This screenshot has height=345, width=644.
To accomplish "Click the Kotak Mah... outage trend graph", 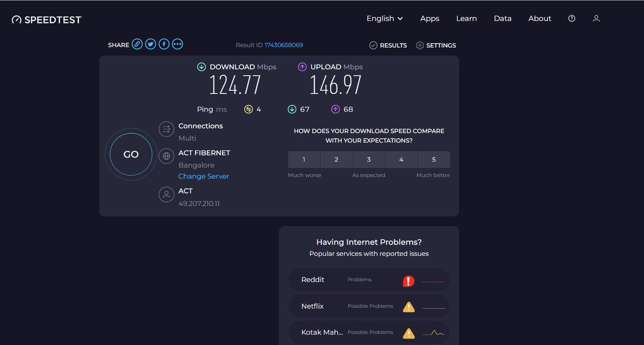I will click(x=434, y=333).
